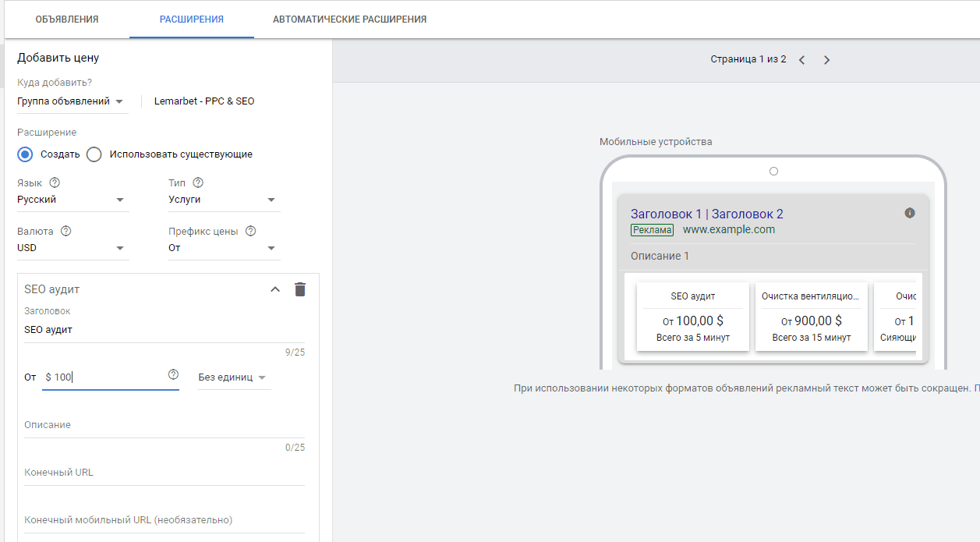Screen dimensions: 980x542
Task: Open the АВТОМАТИЧЕСКИЕ РАСШИРЕНИЯ tab
Action: (348, 19)
